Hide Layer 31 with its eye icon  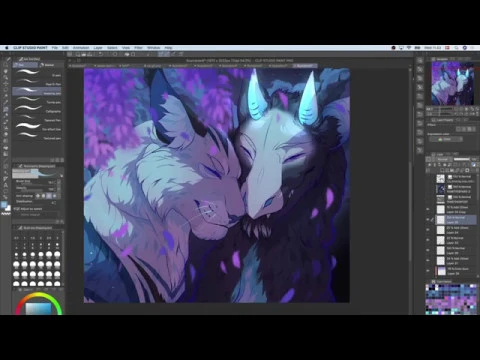click(428, 261)
